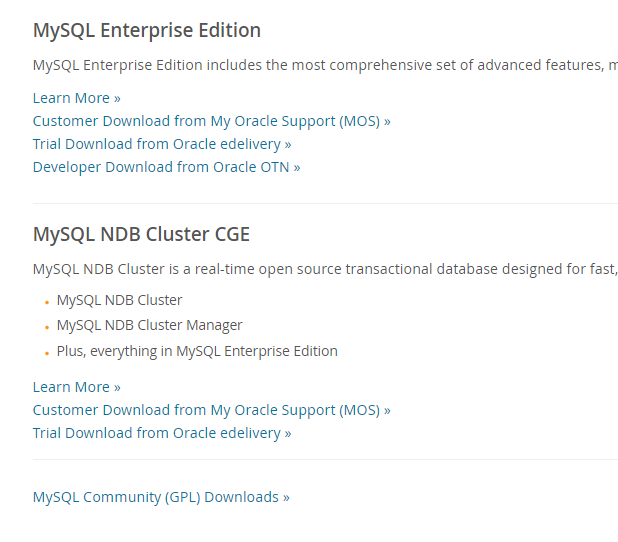Click the divider line below Developer Download link
This screenshot has height=542, width=618.
(325, 203)
